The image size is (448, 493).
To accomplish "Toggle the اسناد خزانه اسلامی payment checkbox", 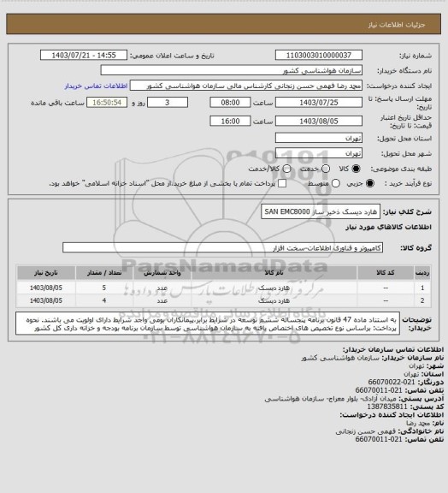I will tap(282, 183).
